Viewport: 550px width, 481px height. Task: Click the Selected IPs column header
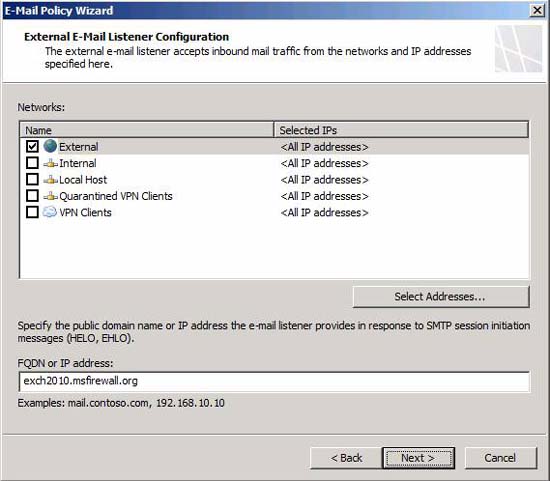point(401,130)
